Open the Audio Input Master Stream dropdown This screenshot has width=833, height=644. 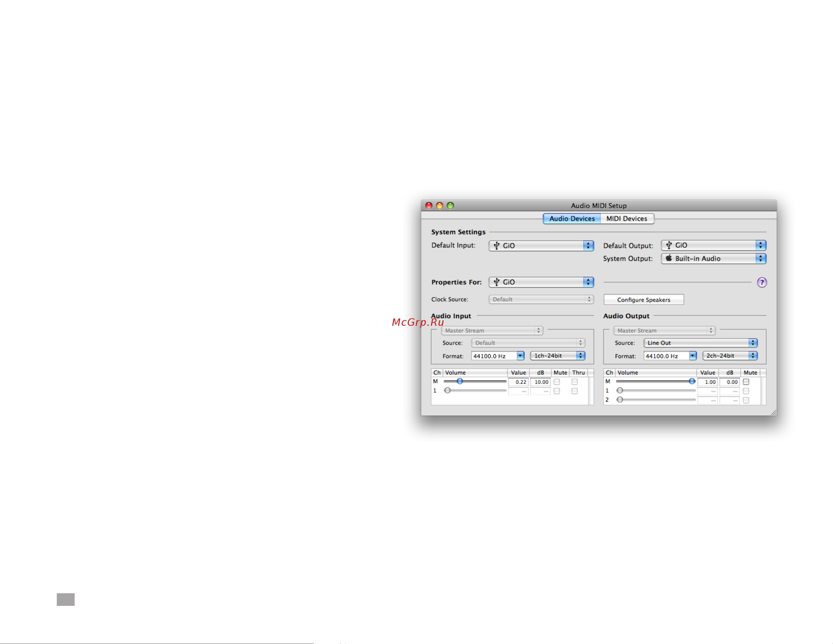492,331
